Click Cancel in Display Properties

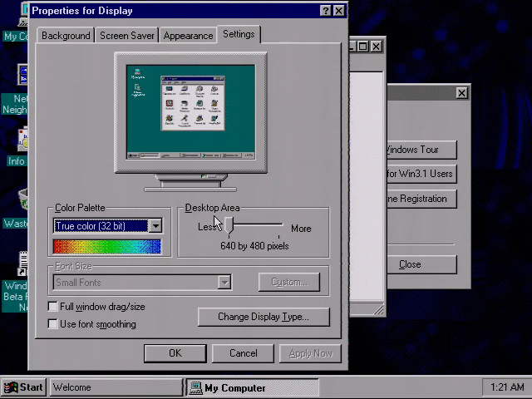243,353
